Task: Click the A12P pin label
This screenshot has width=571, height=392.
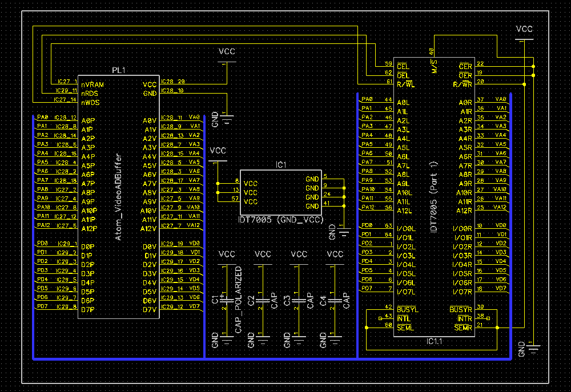Action: (90, 229)
